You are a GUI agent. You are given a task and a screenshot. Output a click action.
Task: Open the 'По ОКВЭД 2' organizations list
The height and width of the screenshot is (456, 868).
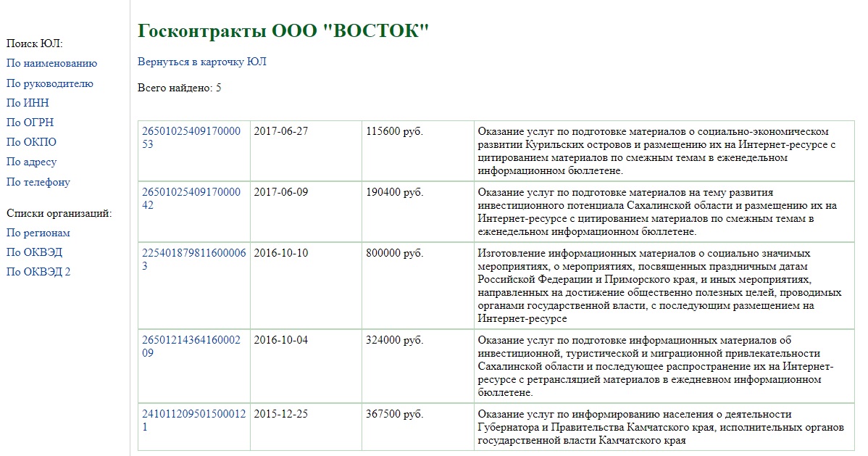[x=38, y=272]
